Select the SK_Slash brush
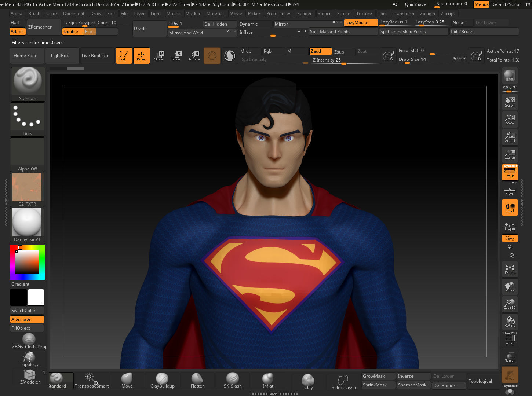The height and width of the screenshot is (396, 532). (x=233, y=381)
